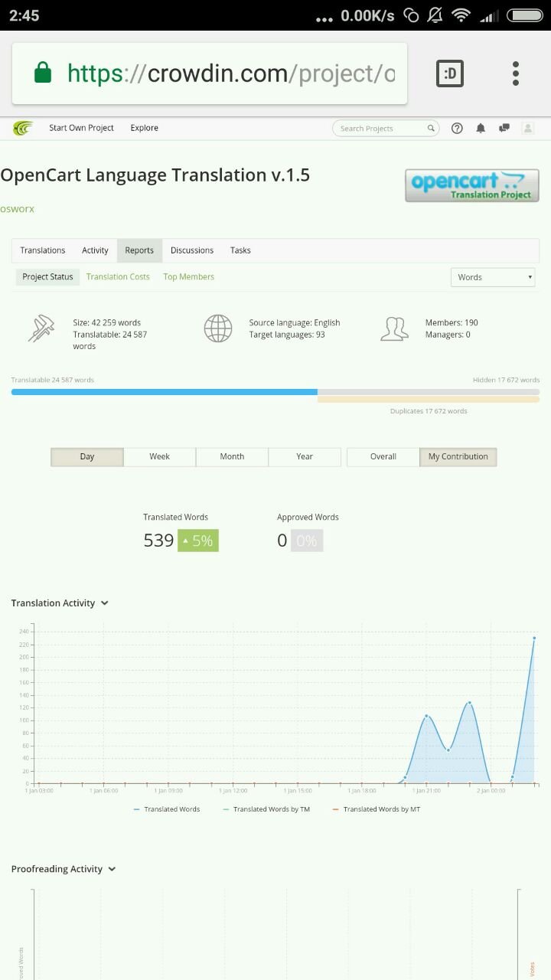Click 'Size: 42 259 words' text
Viewport: 551px width, 980px height.
click(107, 323)
